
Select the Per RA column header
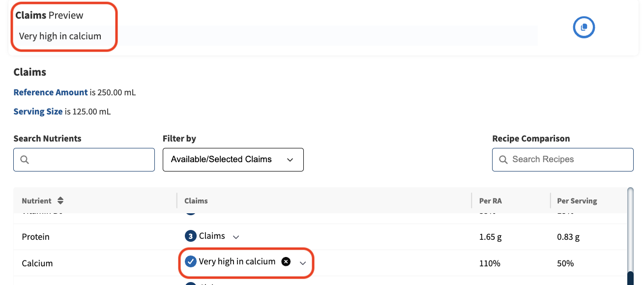[490, 200]
